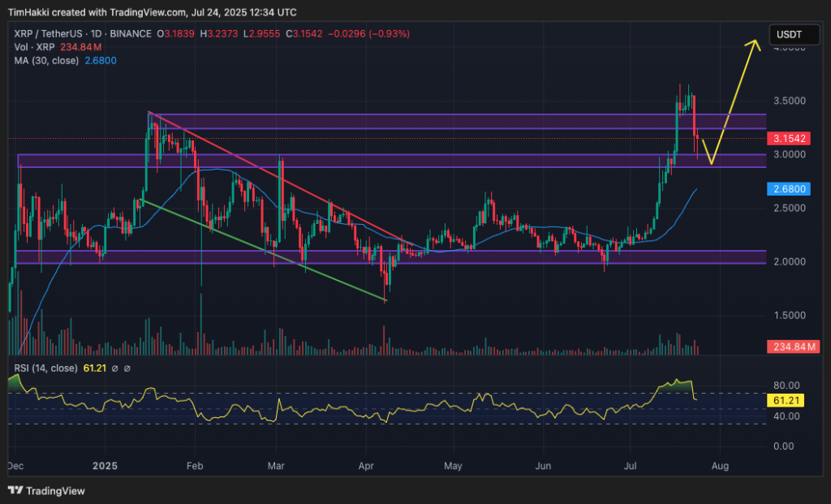Viewport: 831px width, 504px height.
Task: Open the USDT currency selector
Action: (x=794, y=34)
